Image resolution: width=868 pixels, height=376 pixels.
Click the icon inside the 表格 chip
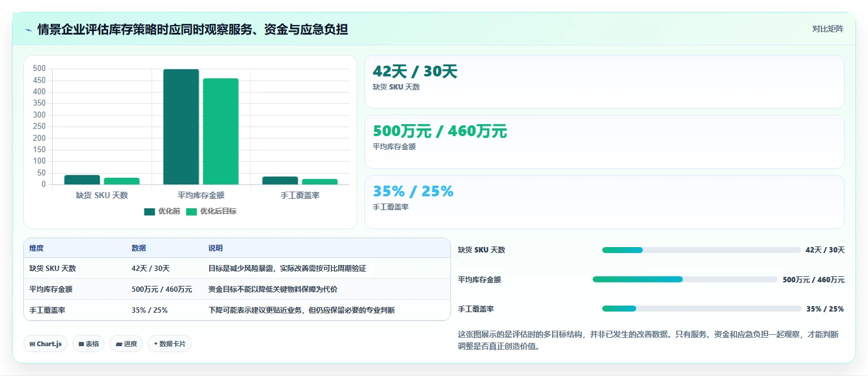point(81,344)
